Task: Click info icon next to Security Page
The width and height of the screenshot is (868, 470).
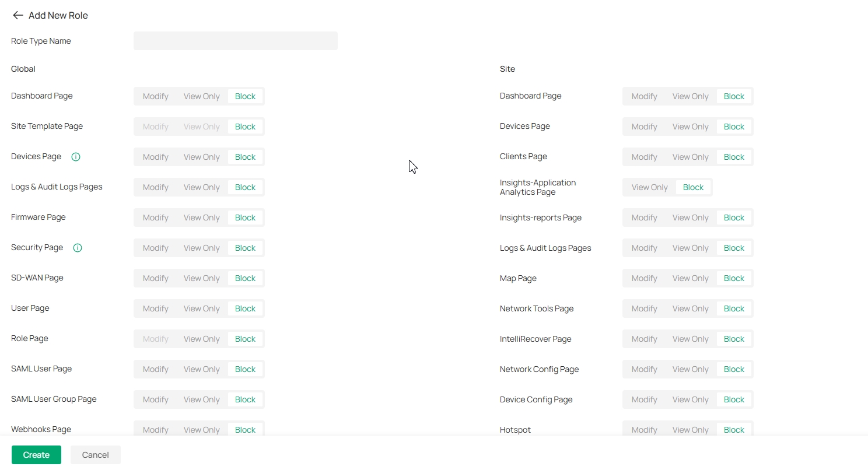Action: 78,248
